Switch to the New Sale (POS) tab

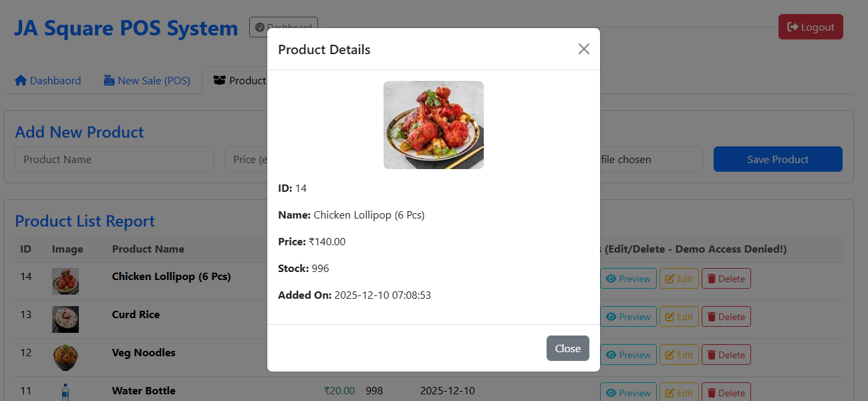[147, 80]
